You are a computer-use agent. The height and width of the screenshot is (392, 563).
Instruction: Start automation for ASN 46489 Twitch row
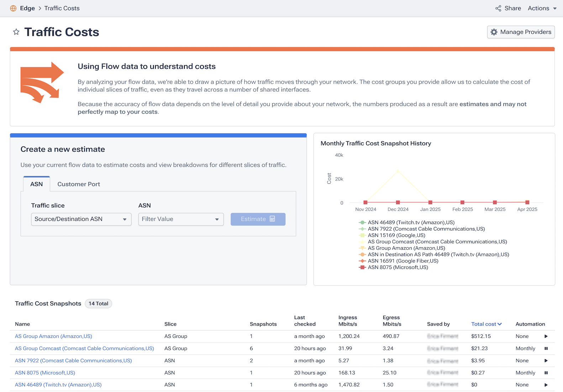546,385
